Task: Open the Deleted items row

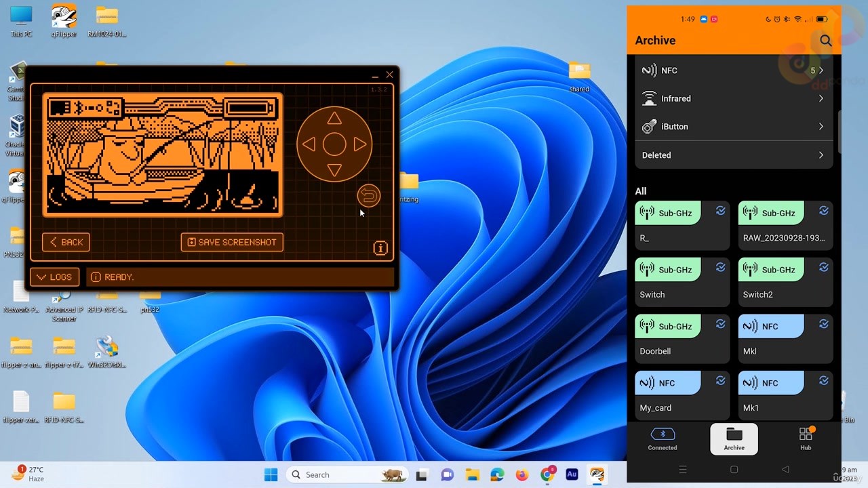Action: click(x=734, y=155)
